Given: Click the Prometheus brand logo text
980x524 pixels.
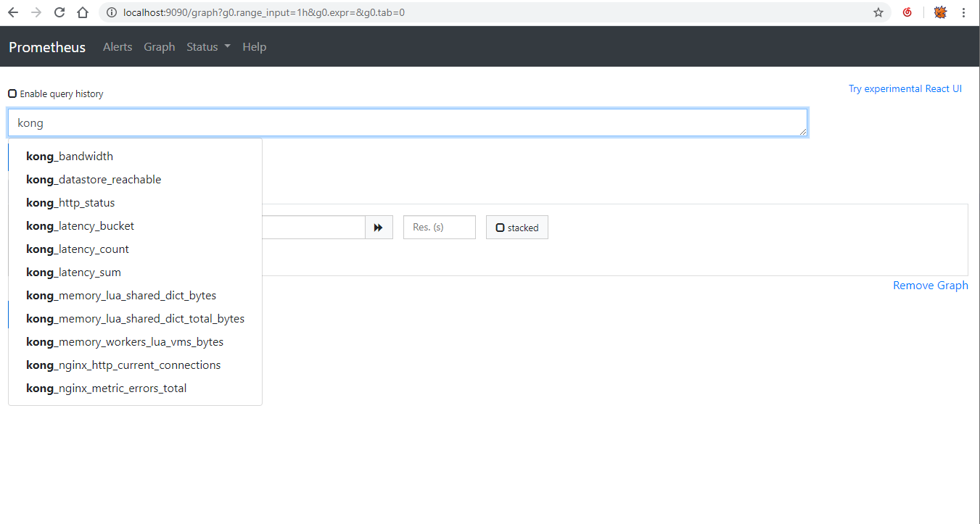Looking at the screenshot, I should click(47, 47).
